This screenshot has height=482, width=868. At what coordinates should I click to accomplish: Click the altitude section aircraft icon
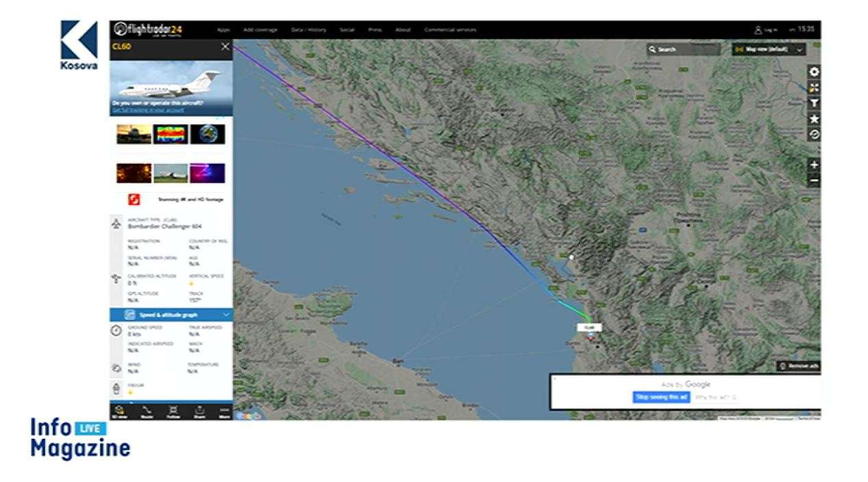pos(116,278)
